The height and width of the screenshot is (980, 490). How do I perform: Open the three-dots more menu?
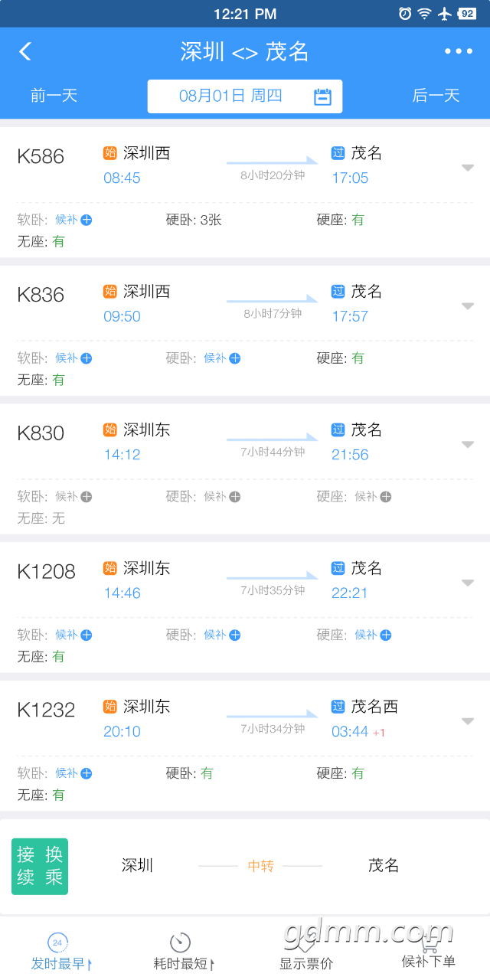pyautogui.click(x=459, y=51)
